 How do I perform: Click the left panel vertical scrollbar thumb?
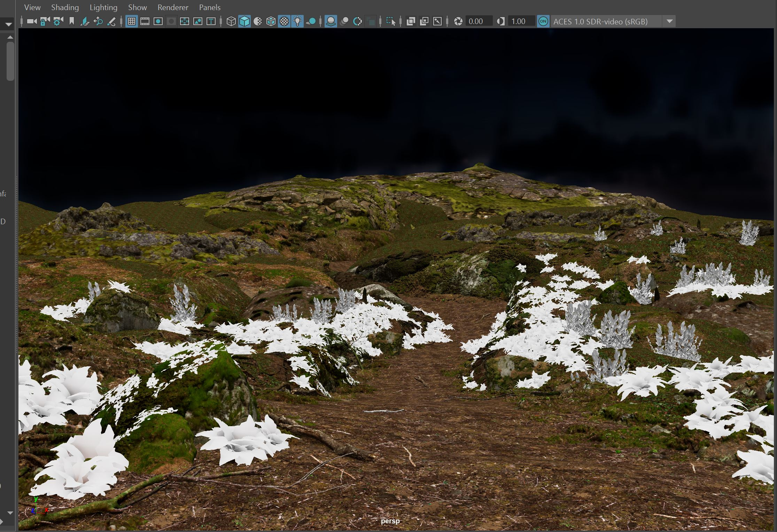click(x=10, y=61)
